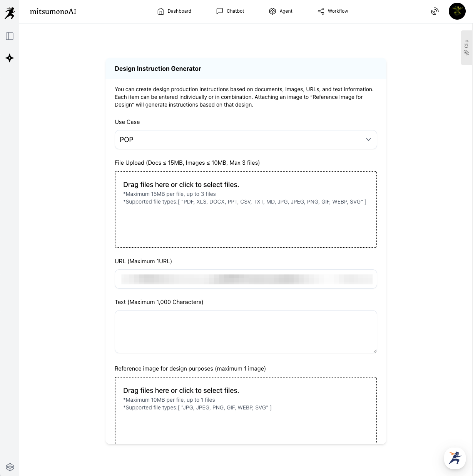Image resolution: width=473 pixels, height=476 pixels.
Task: Open the floating ninja chat assistant
Action: pyautogui.click(x=455, y=458)
